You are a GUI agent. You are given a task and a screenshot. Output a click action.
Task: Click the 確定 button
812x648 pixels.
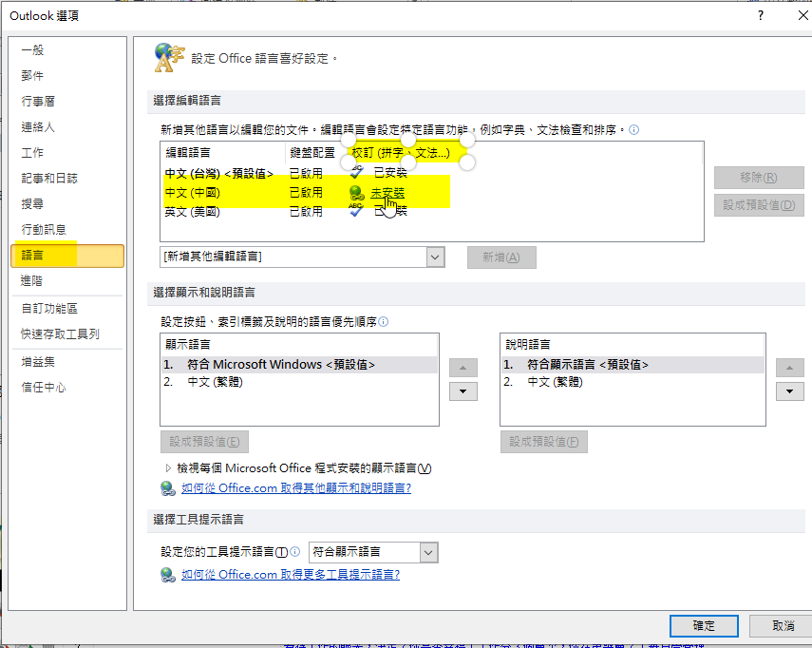pos(704,626)
